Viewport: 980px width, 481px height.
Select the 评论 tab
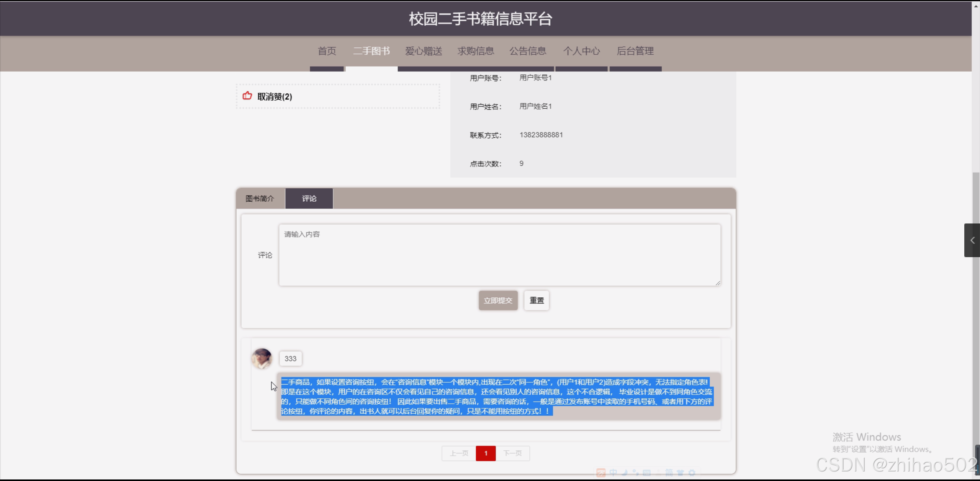(x=309, y=198)
